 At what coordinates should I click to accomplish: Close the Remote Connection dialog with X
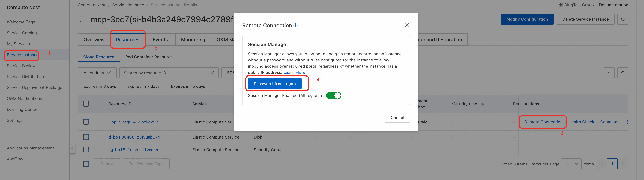(x=407, y=25)
